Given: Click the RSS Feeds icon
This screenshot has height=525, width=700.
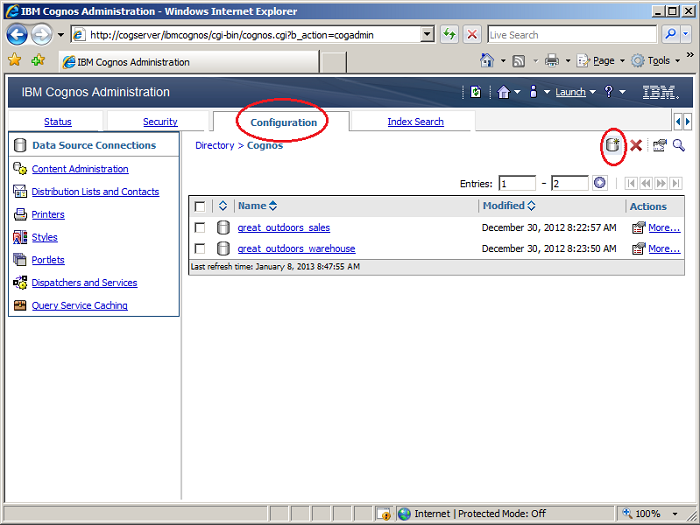Looking at the screenshot, I should tap(519, 61).
